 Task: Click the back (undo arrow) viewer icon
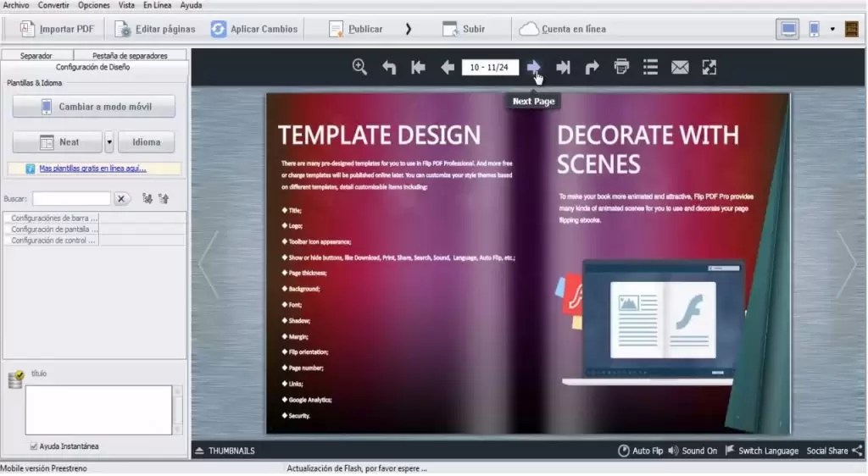tap(389, 68)
